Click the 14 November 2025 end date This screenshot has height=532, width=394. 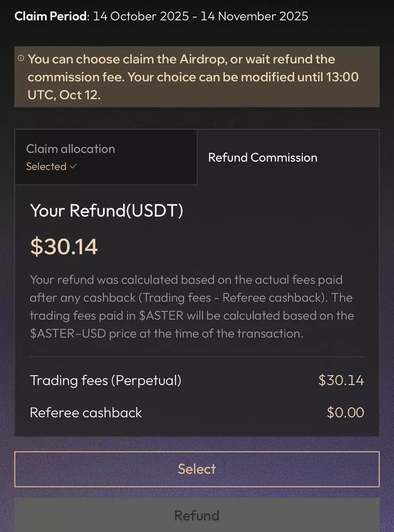254,16
